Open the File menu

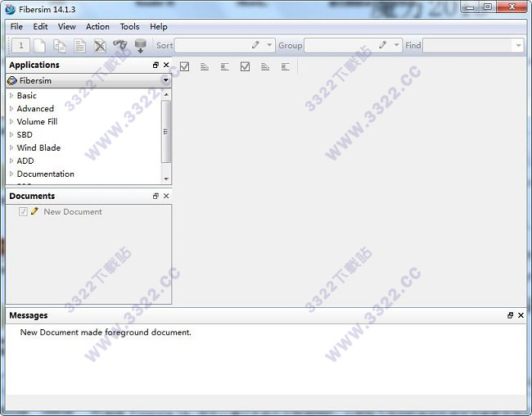(x=16, y=26)
